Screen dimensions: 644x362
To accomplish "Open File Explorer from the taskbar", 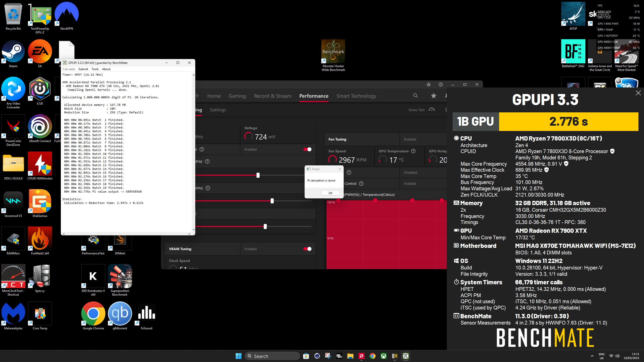I will coord(350,356).
